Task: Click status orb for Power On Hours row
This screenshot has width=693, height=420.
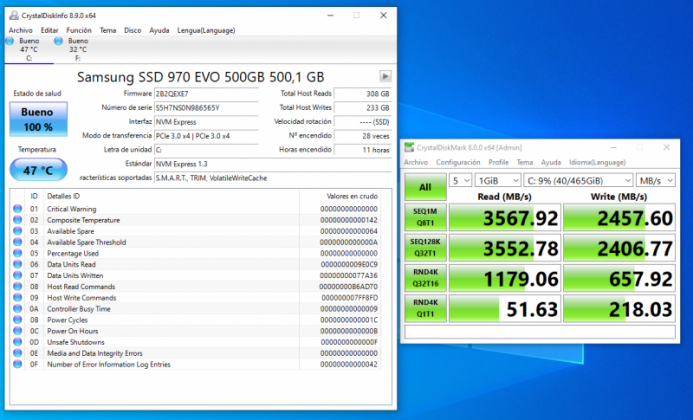Action: [x=18, y=331]
